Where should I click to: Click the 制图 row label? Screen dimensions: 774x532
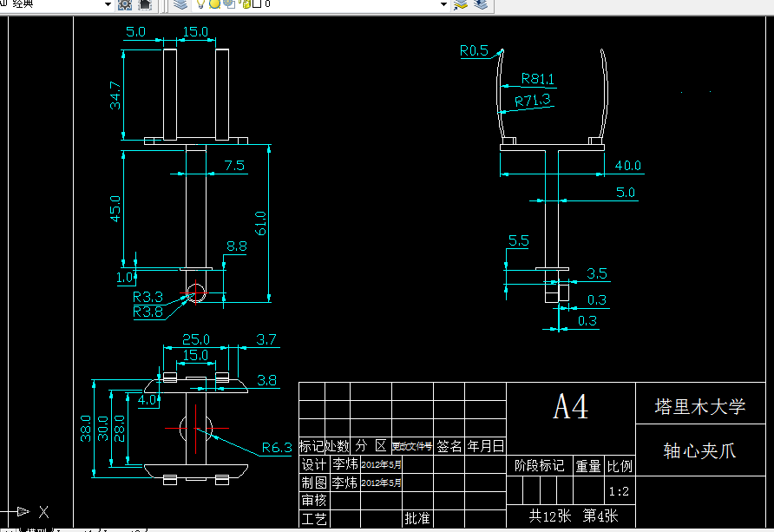[314, 483]
